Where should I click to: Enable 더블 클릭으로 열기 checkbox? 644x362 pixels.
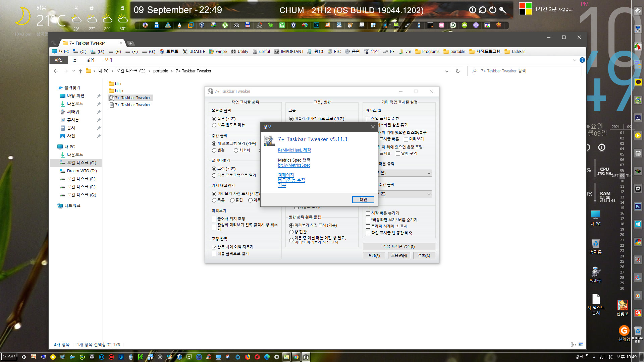(x=230, y=254)
